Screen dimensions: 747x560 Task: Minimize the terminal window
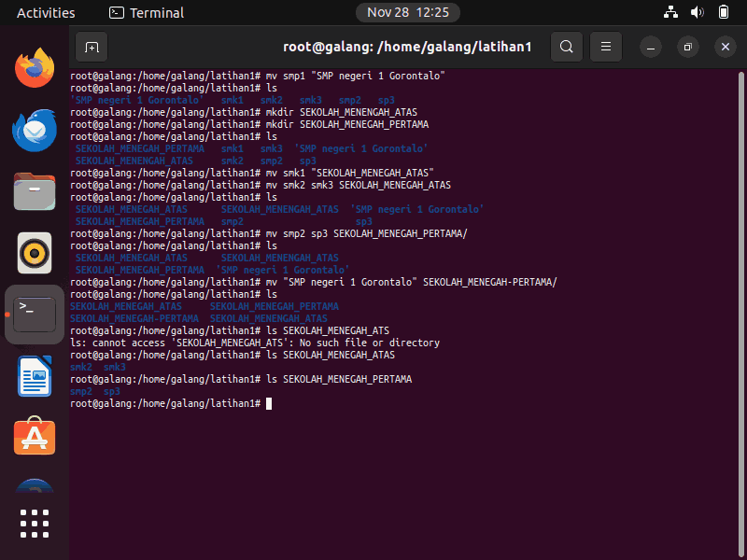coord(650,47)
